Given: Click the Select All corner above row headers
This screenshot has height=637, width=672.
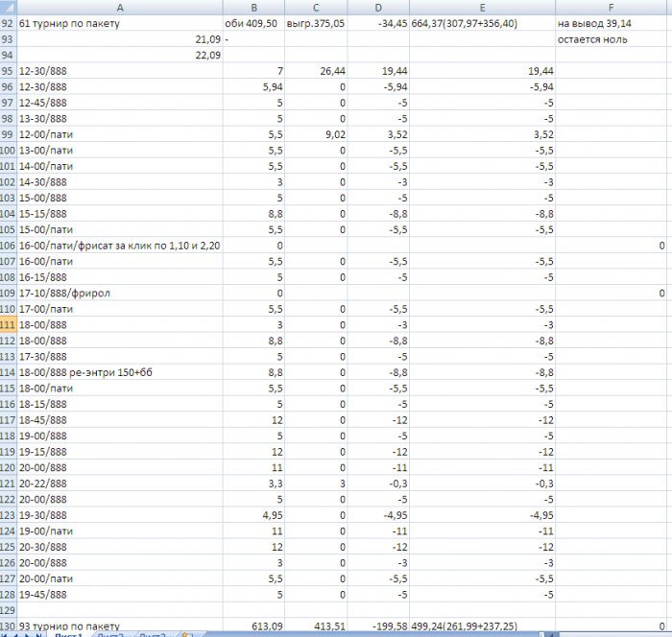Looking at the screenshot, I should click(8, 8).
